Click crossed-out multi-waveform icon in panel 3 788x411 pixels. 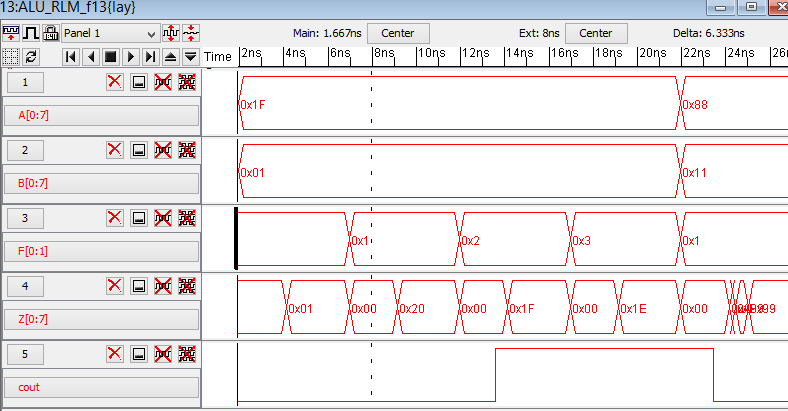point(187,218)
